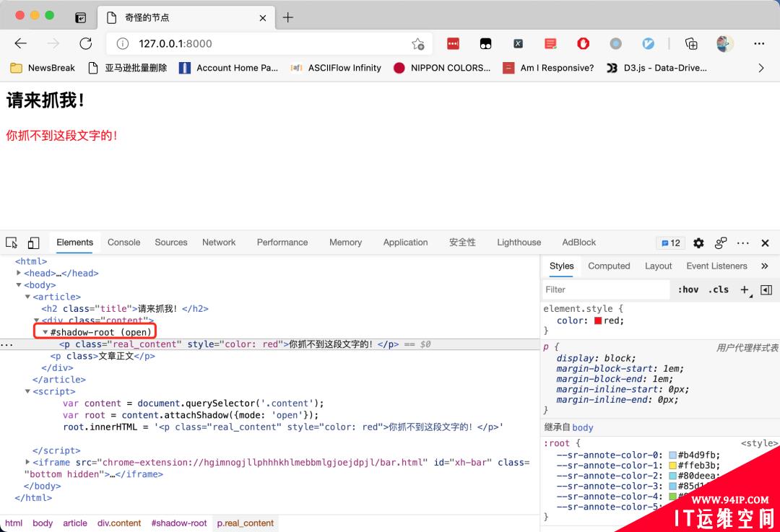The height and width of the screenshot is (532, 780).
Task: Focus the Styles Filter input field
Action: point(606,290)
